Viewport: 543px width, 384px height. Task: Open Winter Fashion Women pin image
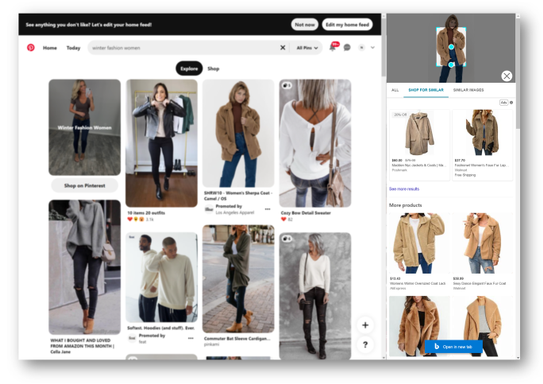coord(84,127)
